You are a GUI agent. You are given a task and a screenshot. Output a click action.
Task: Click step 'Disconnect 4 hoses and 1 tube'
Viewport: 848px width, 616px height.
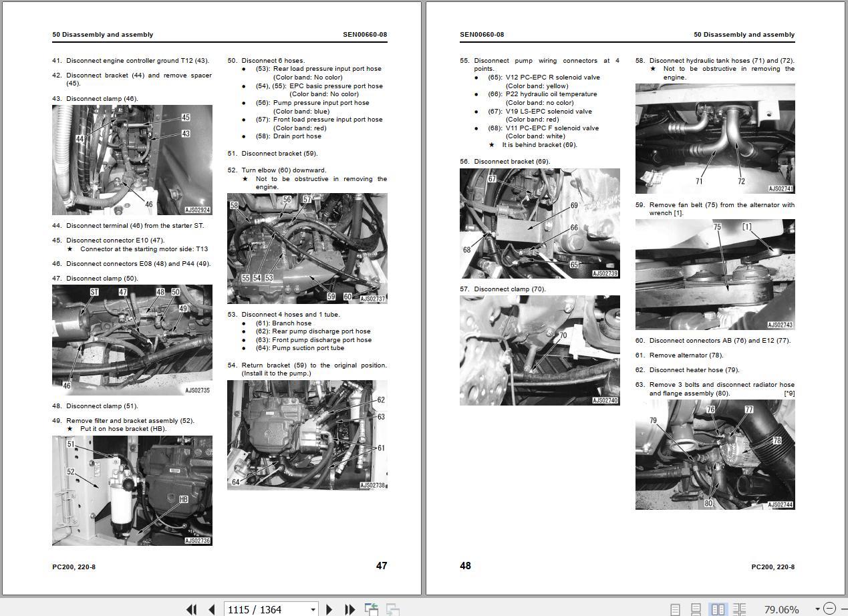pyautogui.click(x=291, y=314)
